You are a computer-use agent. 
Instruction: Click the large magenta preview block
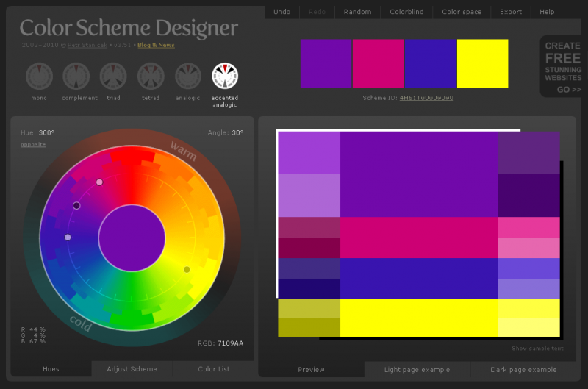419,238
